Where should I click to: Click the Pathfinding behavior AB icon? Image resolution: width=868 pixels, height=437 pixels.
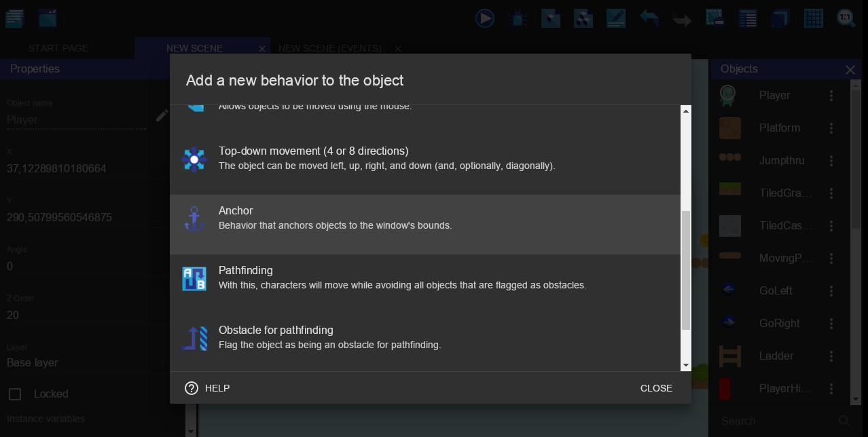coord(194,278)
